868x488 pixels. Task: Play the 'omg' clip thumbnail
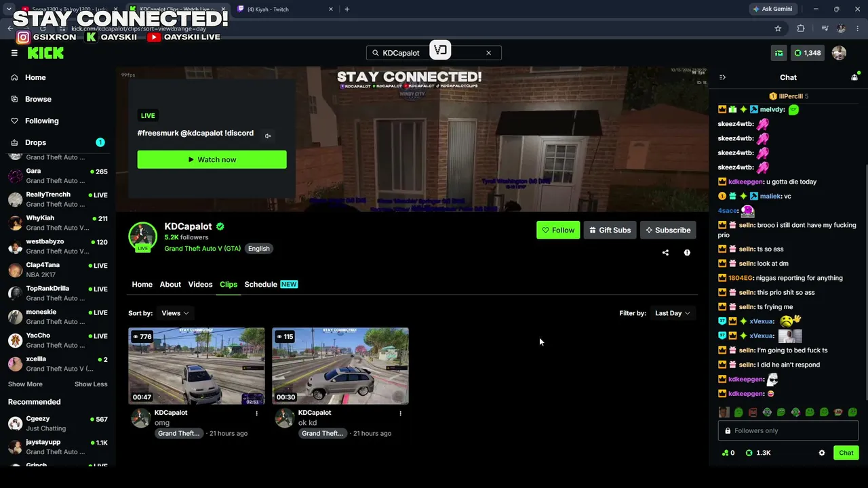pos(197,366)
